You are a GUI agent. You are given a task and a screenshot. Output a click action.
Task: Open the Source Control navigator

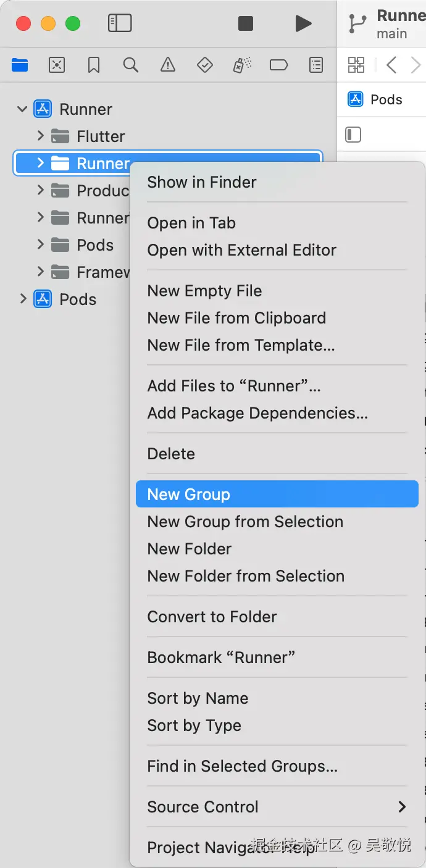[57, 65]
